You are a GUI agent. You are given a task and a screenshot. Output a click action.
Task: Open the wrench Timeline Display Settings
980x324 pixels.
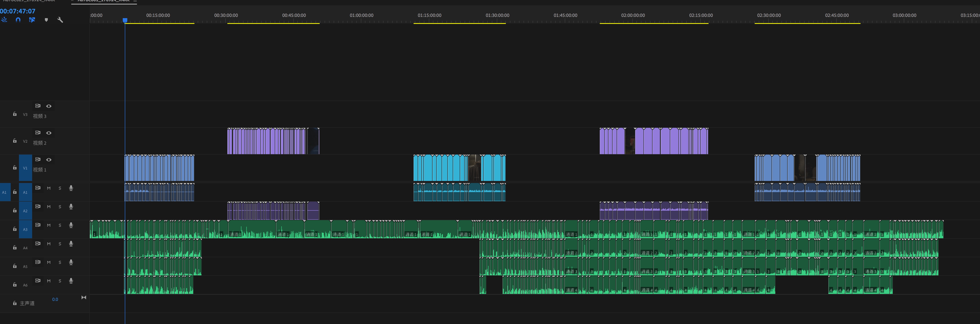click(x=60, y=20)
